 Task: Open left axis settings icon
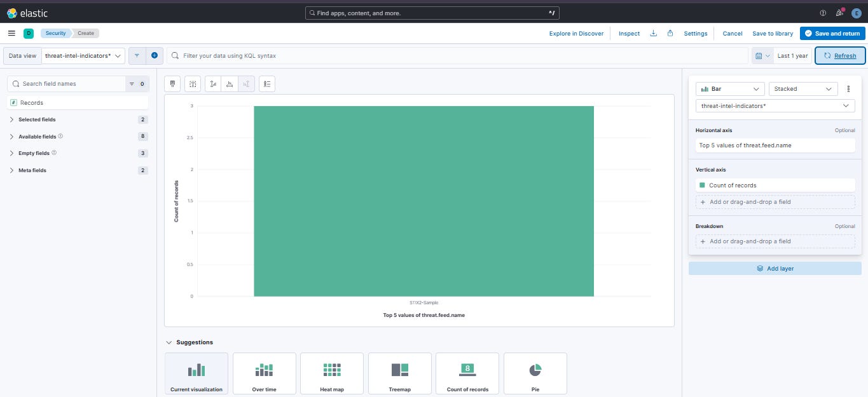(x=213, y=83)
